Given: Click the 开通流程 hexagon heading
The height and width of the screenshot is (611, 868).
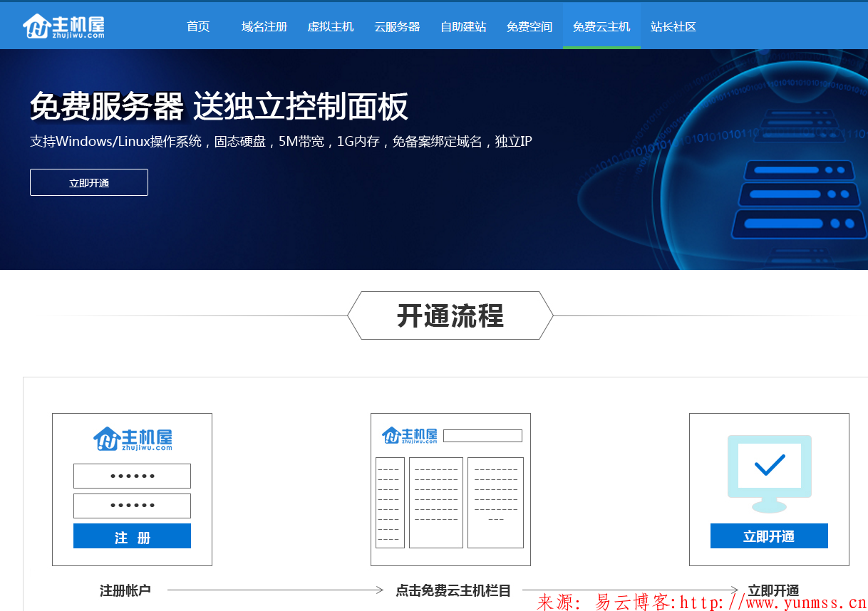Looking at the screenshot, I should tap(450, 315).
